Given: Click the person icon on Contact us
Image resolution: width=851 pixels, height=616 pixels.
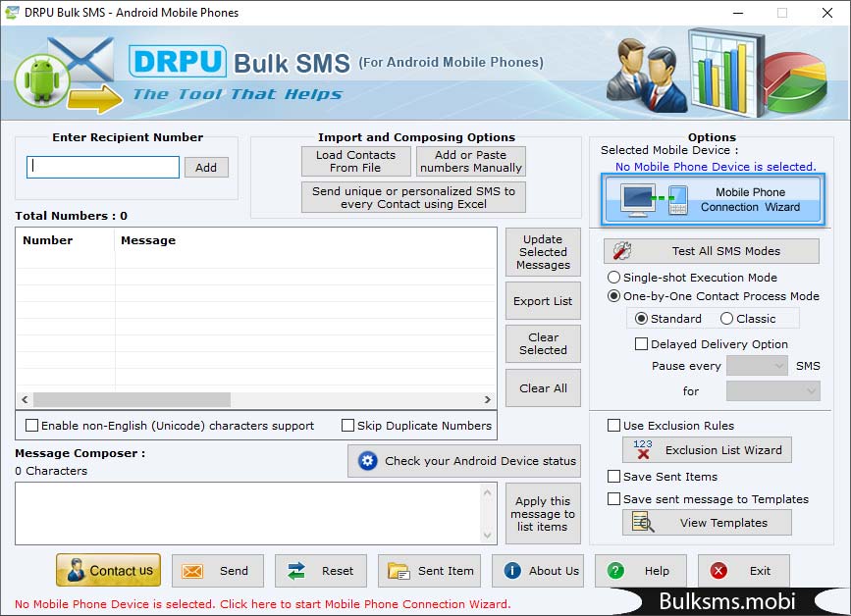Looking at the screenshot, I should [76, 571].
